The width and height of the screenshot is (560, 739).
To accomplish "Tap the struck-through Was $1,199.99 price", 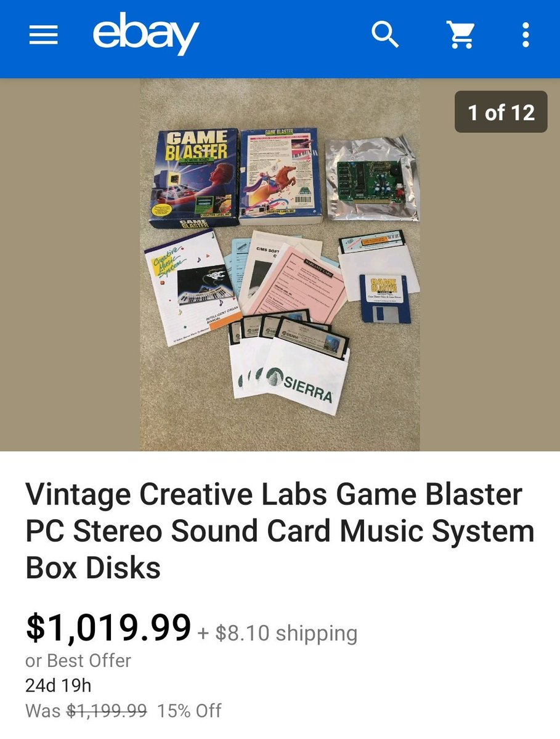I will point(86,711).
